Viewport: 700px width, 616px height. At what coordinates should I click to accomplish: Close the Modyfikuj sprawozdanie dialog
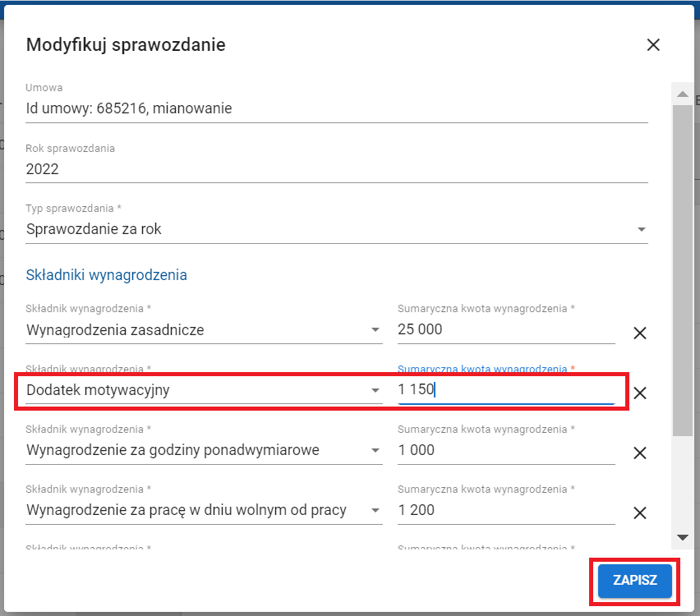[x=653, y=45]
